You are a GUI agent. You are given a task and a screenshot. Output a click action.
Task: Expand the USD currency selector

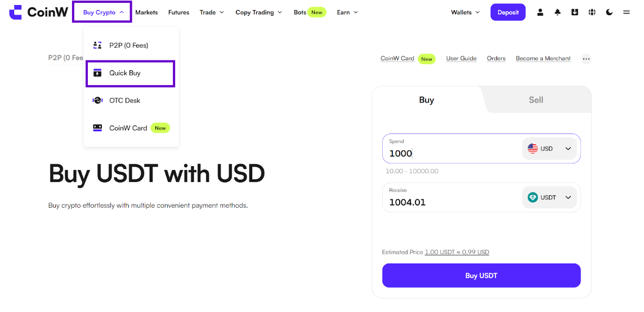[x=549, y=148]
